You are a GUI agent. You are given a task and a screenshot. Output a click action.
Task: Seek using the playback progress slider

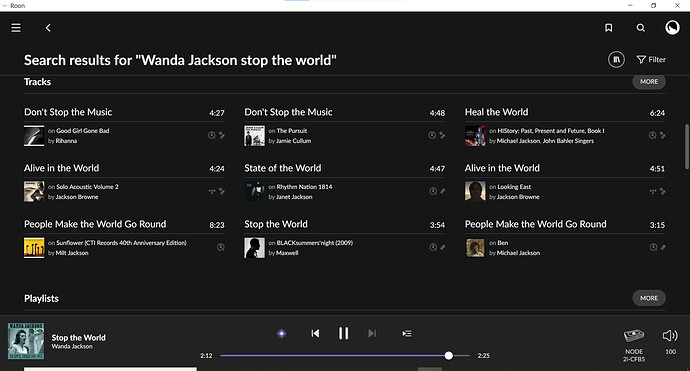(x=345, y=356)
